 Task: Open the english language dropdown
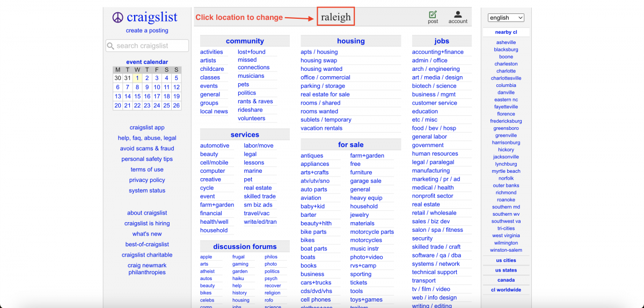(x=506, y=18)
